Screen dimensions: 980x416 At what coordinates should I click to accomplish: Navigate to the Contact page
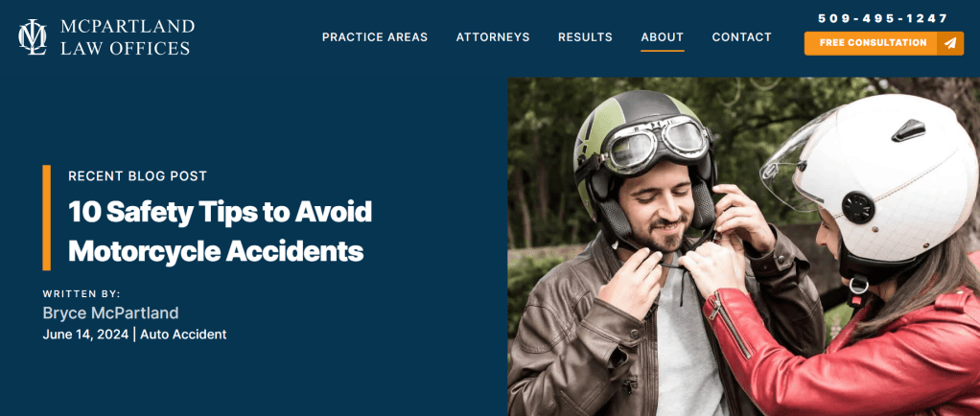[742, 37]
